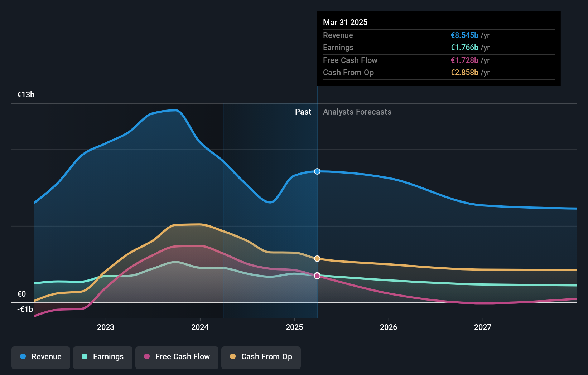Select the 2025 x-axis label
This screenshot has height=375, width=588.
[294, 327]
